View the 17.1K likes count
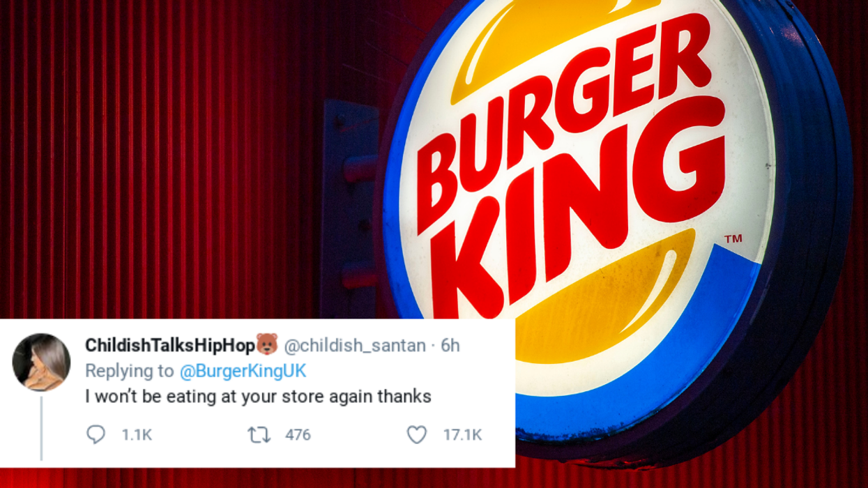Viewport: 868px width, 488px height. tap(462, 435)
